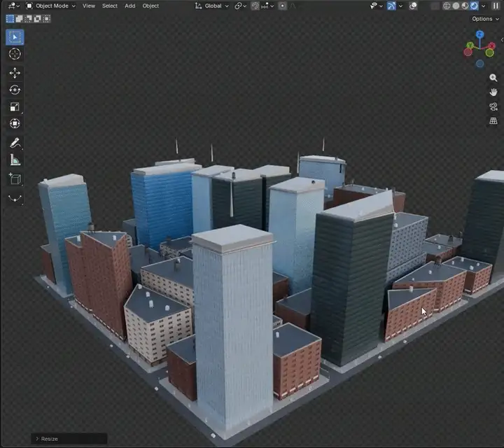Choose the Extend selection mode icon
Viewport: 504px width, 448px height.
click(x=20, y=19)
